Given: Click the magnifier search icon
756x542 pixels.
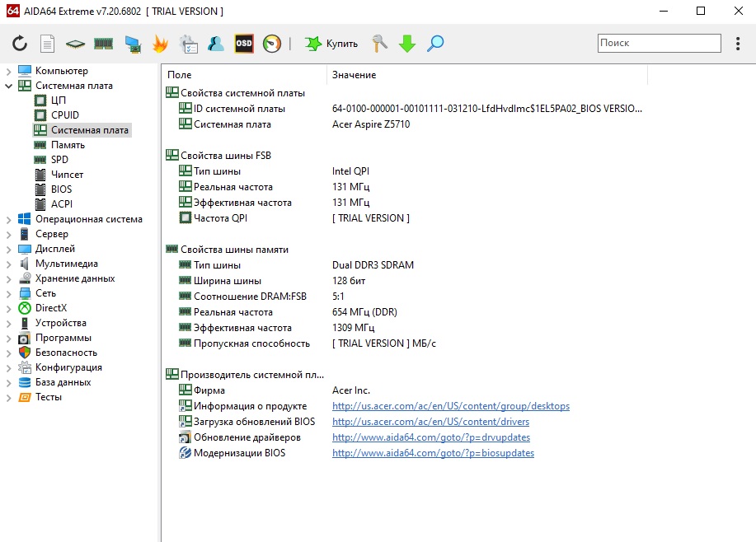Looking at the screenshot, I should point(435,44).
